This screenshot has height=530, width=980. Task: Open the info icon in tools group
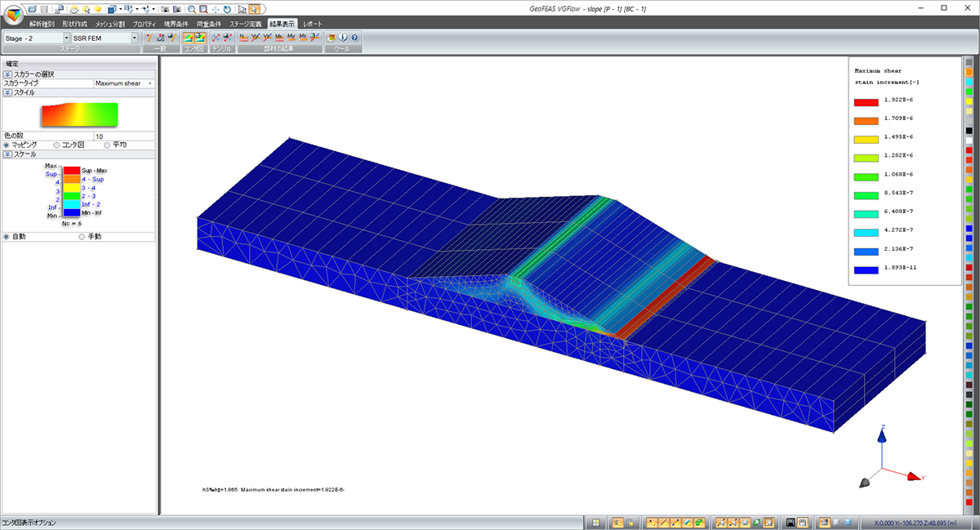(343, 38)
